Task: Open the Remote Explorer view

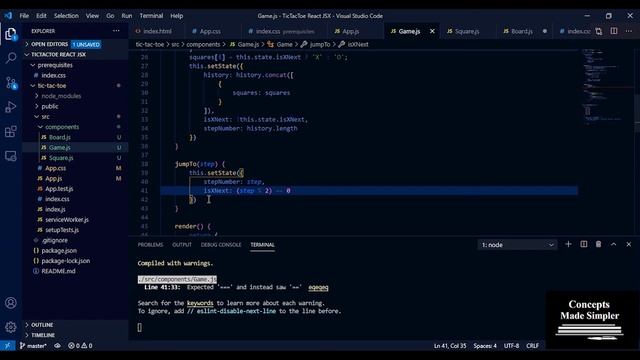Action: [11, 156]
